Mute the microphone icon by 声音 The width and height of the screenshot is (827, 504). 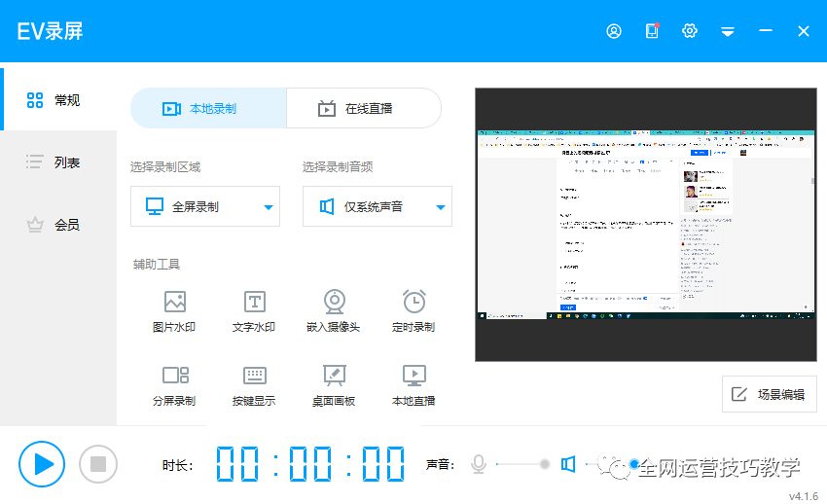point(479,464)
